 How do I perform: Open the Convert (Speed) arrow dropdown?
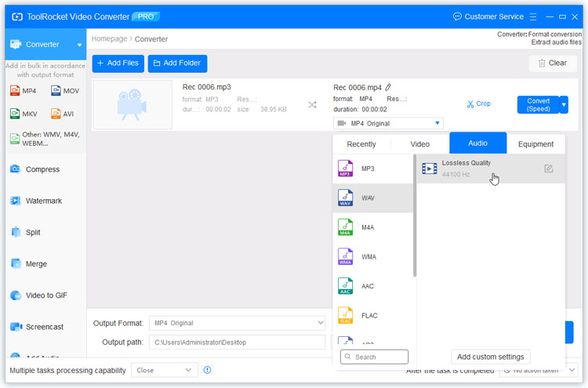click(564, 104)
